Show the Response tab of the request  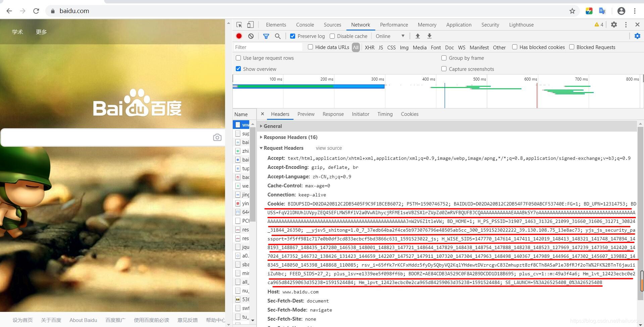[333, 114]
